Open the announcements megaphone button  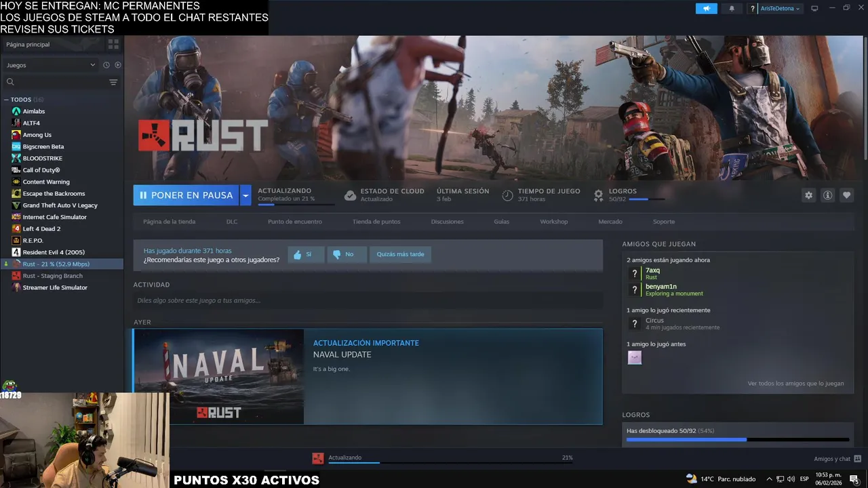[706, 8]
